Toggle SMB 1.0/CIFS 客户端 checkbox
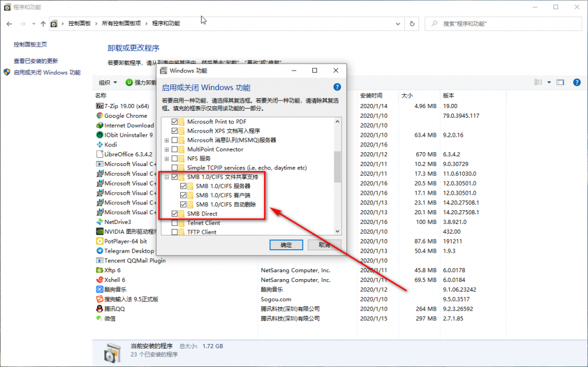 click(x=183, y=195)
